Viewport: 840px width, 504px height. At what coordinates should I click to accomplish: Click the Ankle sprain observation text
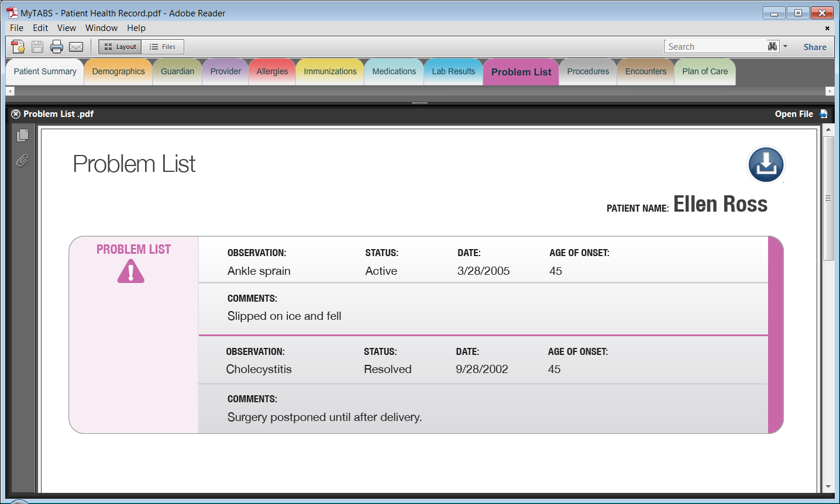tap(259, 271)
